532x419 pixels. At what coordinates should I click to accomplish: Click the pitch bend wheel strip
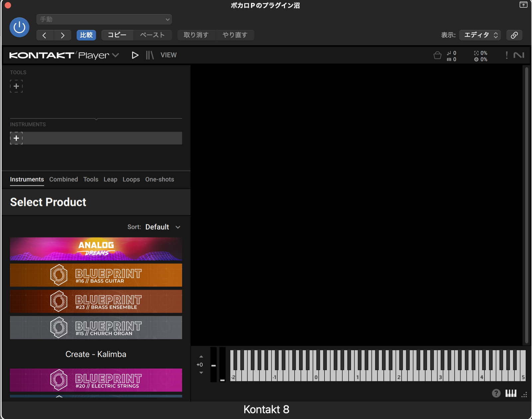click(x=213, y=364)
